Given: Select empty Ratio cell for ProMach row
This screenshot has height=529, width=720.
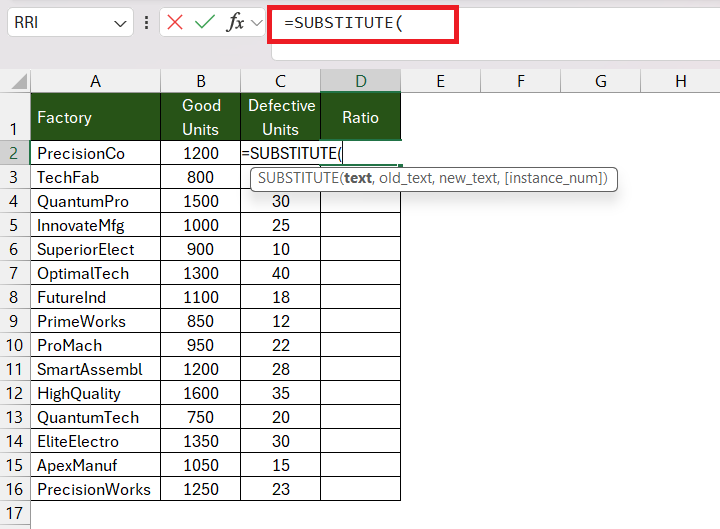Looking at the screenshot, I should (360, 345).
